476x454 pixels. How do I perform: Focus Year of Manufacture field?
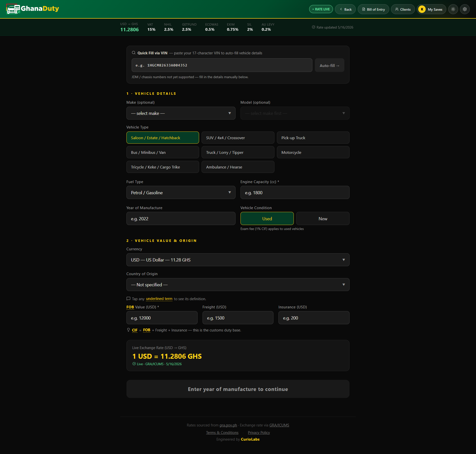tap(181, 219)
